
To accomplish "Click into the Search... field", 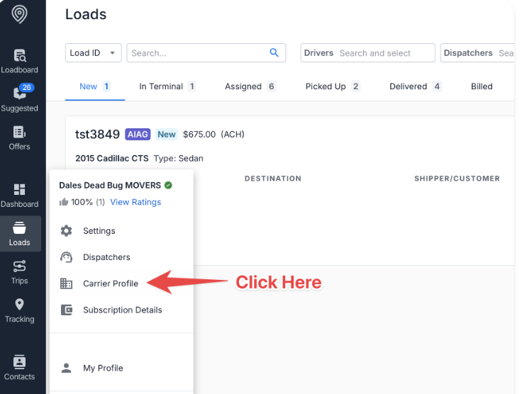I will pyautogui.click(x=206, y=53).
